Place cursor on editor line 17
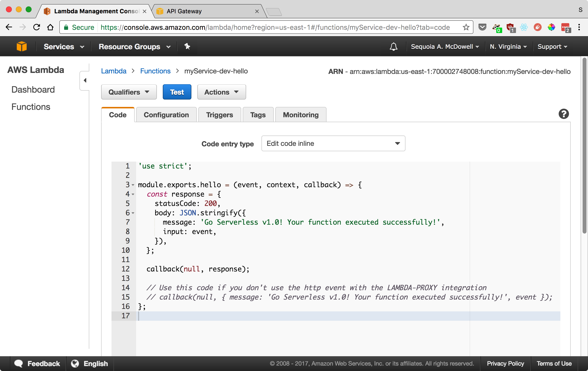 pos(348,316)
